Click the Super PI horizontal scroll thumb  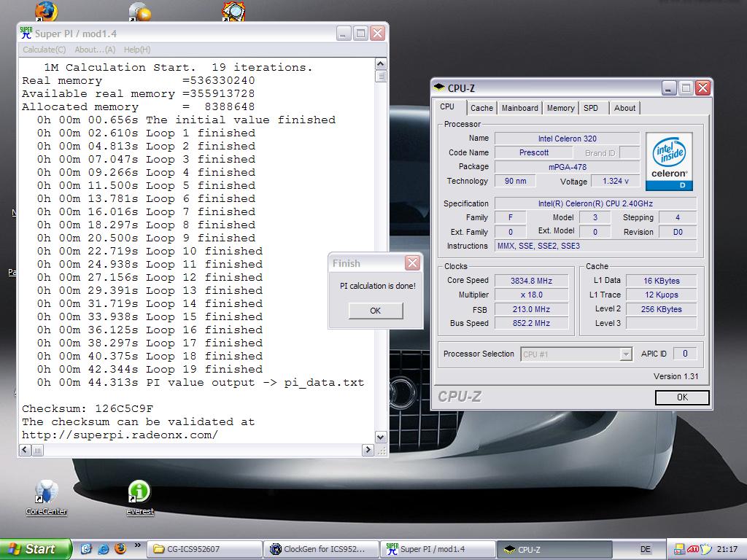point(38,449)
